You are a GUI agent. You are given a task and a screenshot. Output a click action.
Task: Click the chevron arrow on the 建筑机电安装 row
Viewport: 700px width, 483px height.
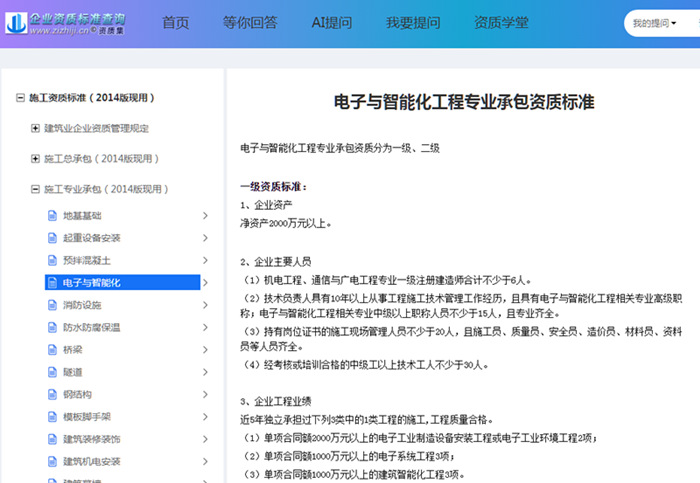[x=205, y=461]
